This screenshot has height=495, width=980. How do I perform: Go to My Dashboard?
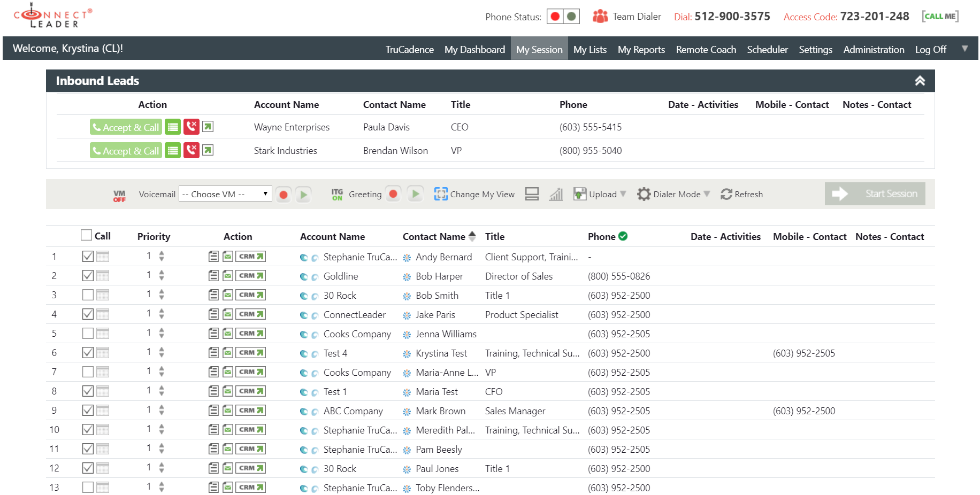(474, 49)
